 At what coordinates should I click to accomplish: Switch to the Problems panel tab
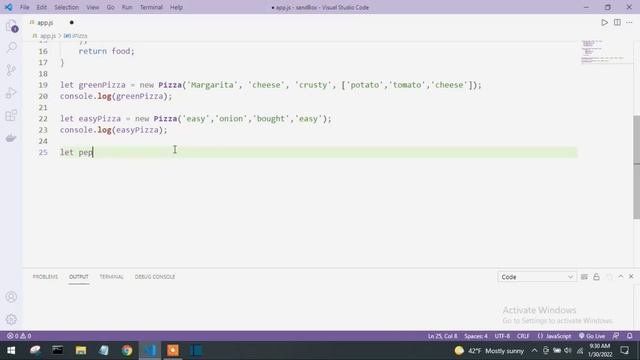click(45, 277)
